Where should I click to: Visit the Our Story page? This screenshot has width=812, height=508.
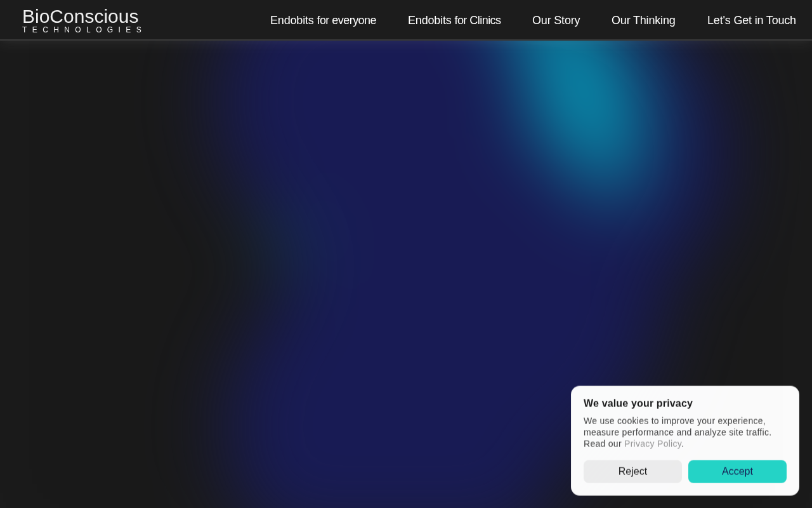click(556, 20)
